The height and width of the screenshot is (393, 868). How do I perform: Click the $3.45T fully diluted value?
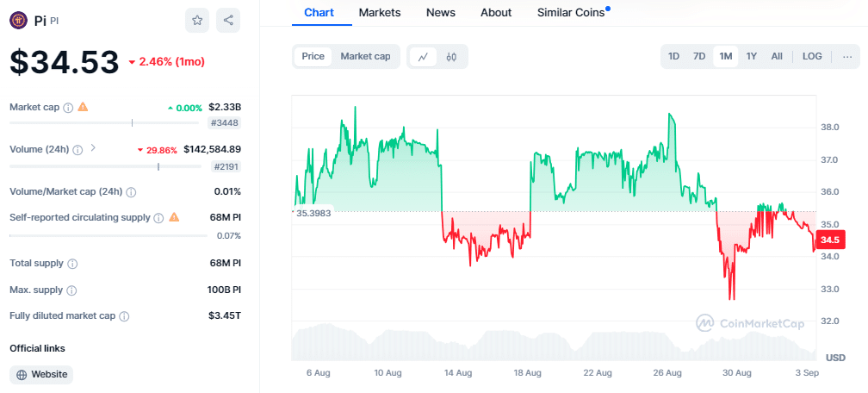pos(225,316)
